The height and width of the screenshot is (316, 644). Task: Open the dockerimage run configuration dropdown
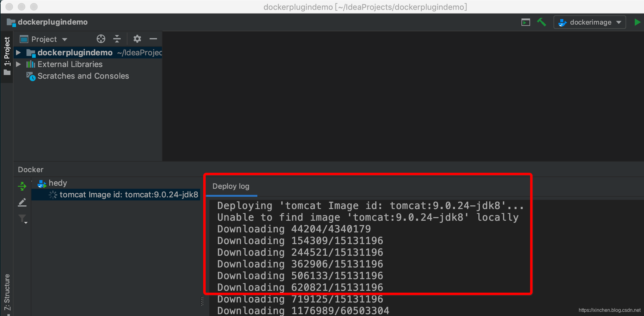(590, 22)
